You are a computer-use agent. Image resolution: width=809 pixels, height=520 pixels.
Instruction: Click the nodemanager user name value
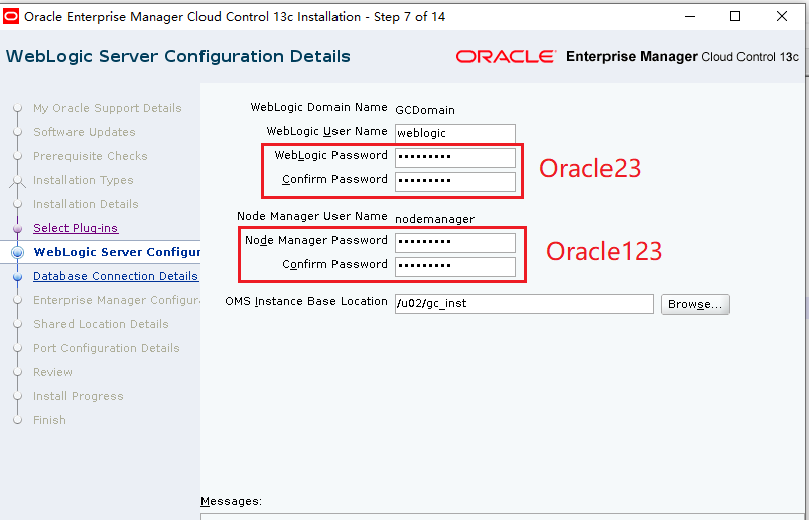click(435, 219)
